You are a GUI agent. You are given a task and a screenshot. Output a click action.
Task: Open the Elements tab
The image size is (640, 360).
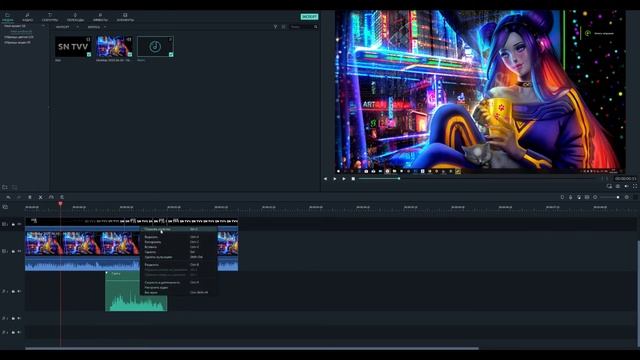coord(125,17)
